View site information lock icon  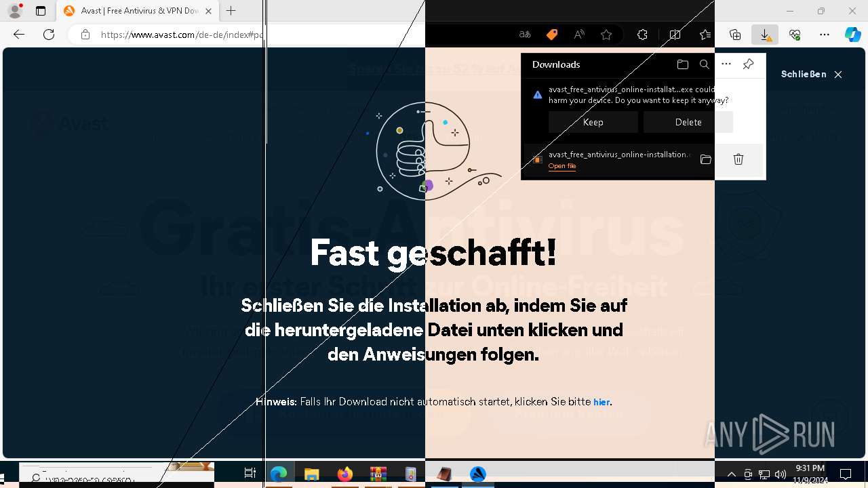tap(85, 35)
